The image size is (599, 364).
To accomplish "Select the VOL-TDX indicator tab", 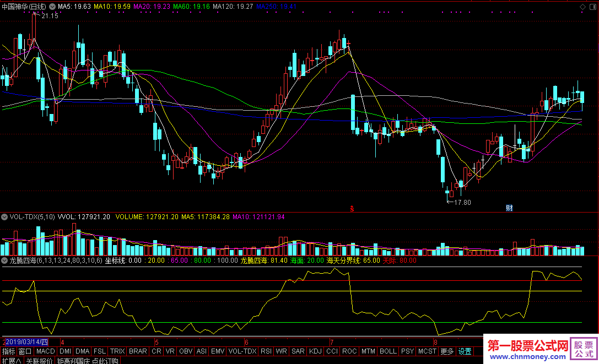I will pyautogui.click(x=242, y=351).
